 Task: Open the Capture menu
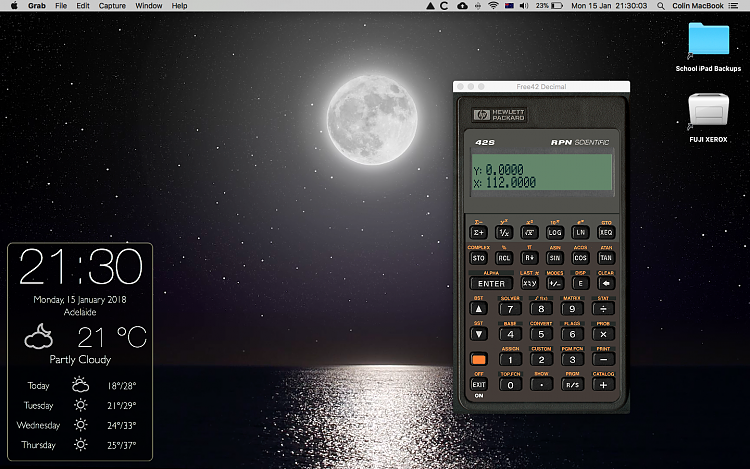click(x=112, y=6)
